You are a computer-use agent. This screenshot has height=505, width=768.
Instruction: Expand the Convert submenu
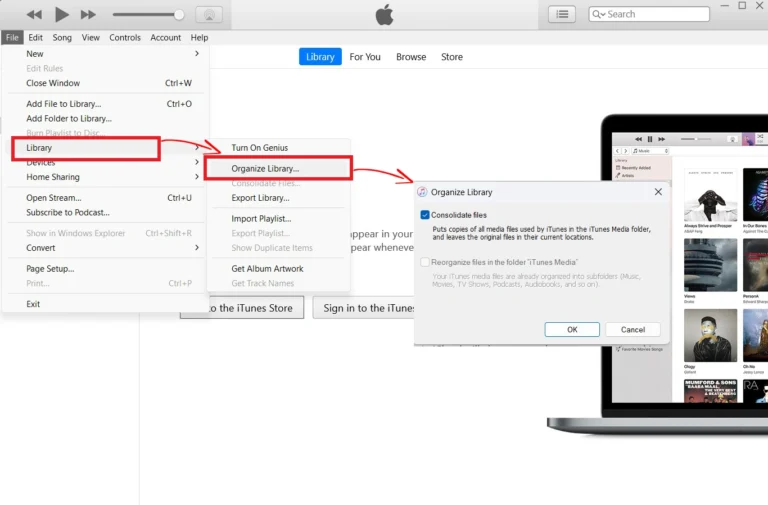[x=105, y=248]
